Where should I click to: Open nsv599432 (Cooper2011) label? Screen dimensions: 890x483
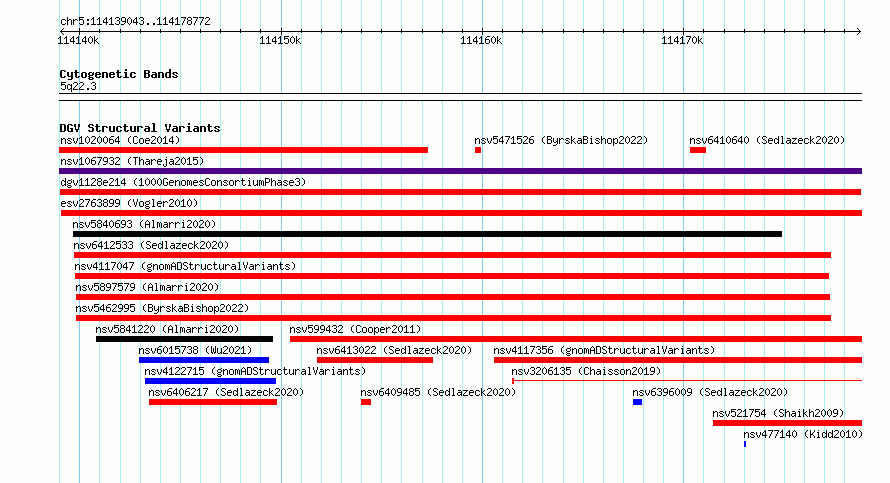pyautogui.click(x=355, y=329)
